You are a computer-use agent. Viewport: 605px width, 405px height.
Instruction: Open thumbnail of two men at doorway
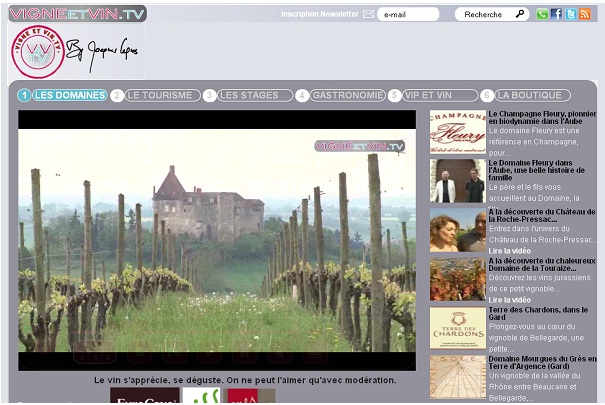coord(458,181)
